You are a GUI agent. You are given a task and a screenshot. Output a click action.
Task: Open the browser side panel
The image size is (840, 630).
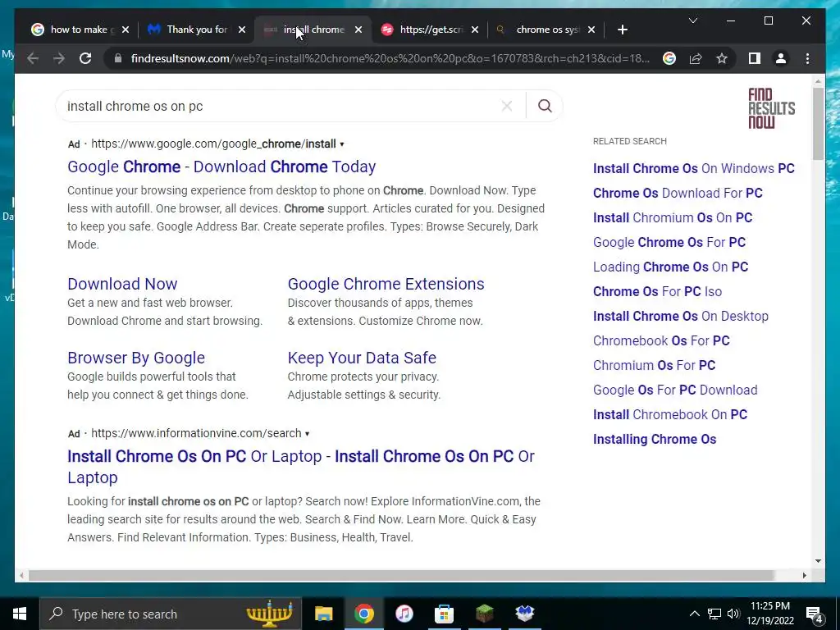pos(755,58)
